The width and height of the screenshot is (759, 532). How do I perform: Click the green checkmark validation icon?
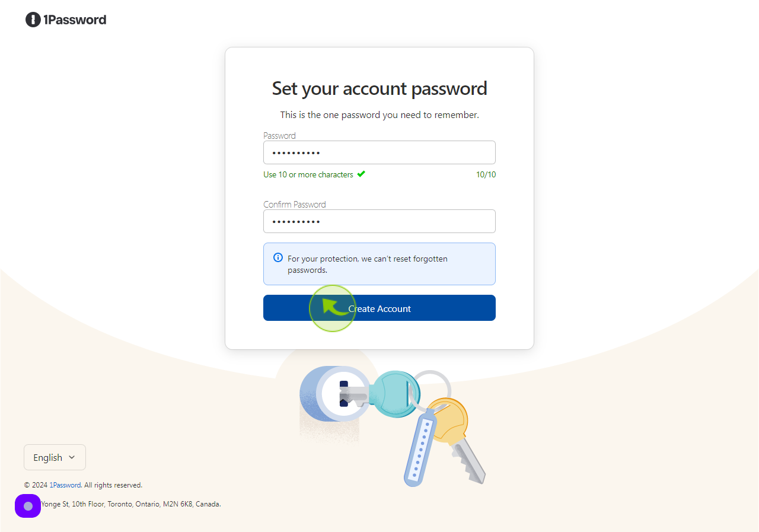(x=361, y=174)
